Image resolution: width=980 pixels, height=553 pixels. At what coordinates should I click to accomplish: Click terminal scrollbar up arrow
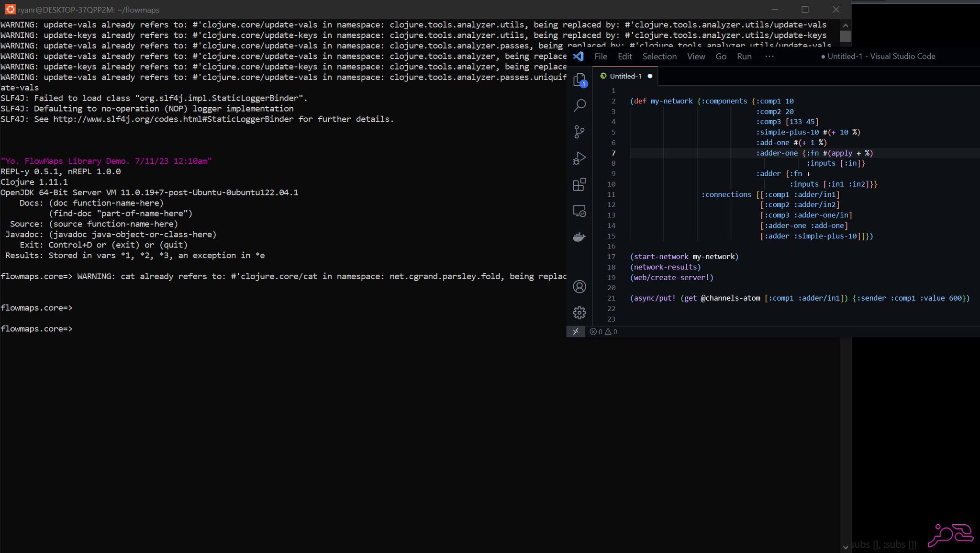(846, 25)
